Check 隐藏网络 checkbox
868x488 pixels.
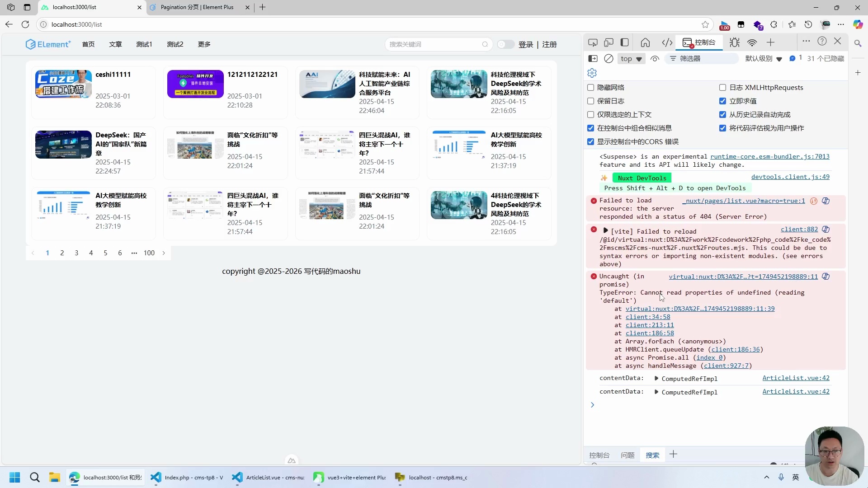click(x=590, y=88)
